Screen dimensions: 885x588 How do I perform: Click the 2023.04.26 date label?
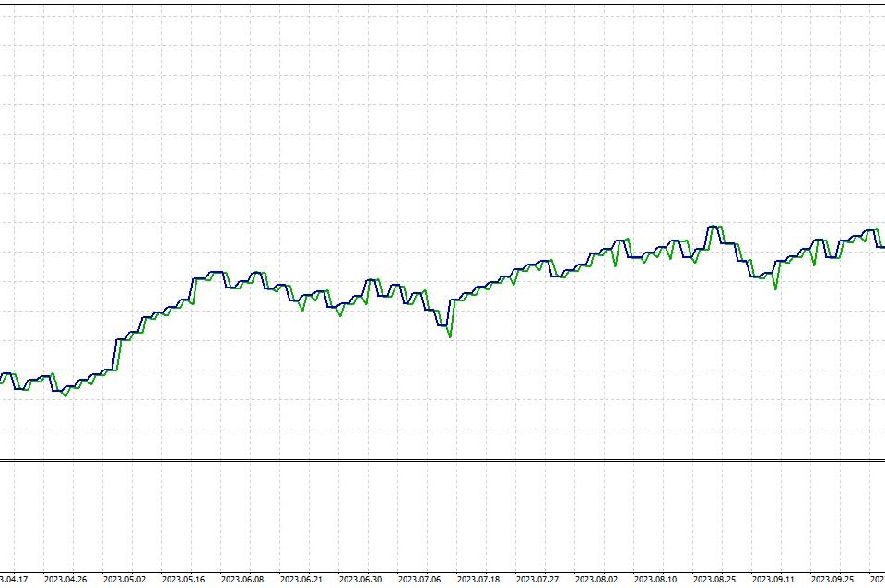click(x=65, y=580)
